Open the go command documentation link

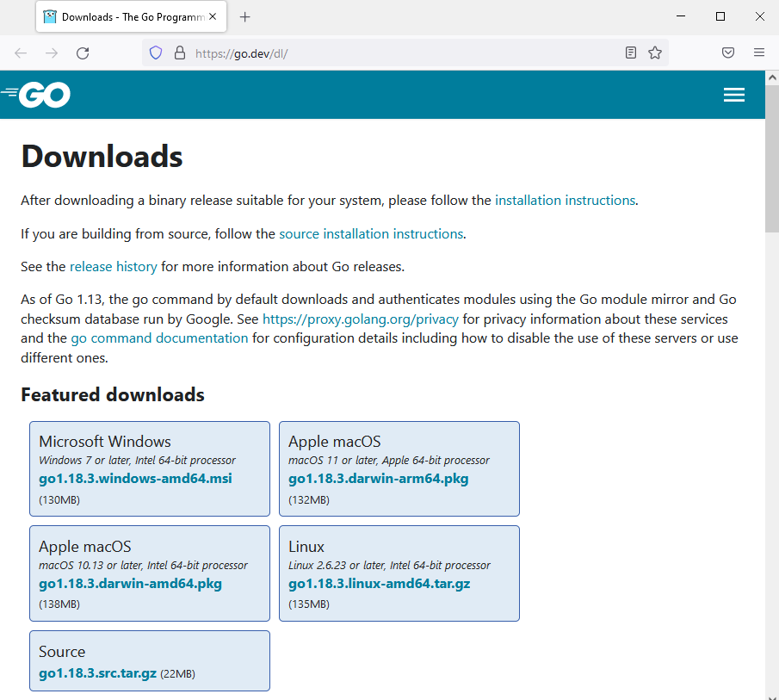coord(159,338)
